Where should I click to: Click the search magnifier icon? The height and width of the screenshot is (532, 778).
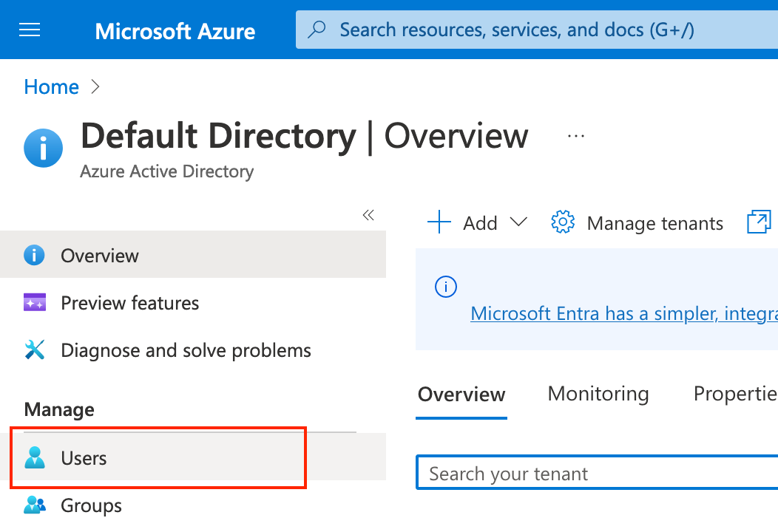coord(317,30)
